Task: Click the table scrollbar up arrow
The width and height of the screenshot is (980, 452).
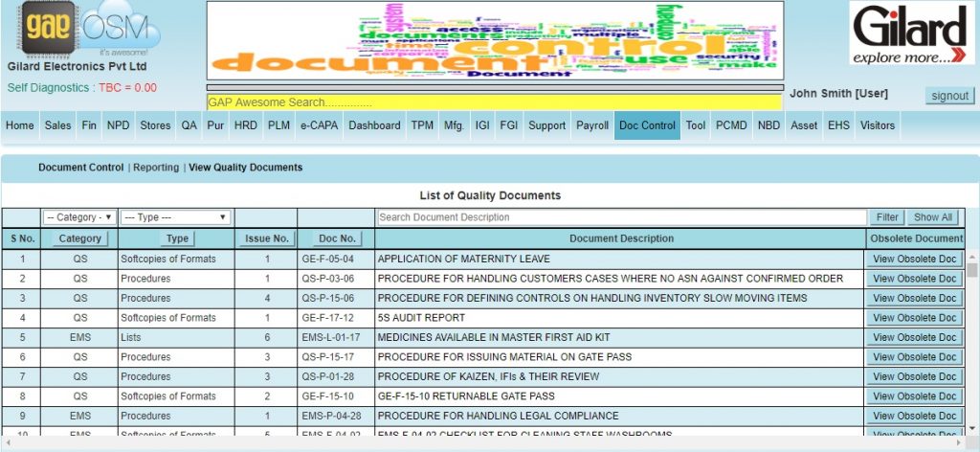Action: (972, 257)
